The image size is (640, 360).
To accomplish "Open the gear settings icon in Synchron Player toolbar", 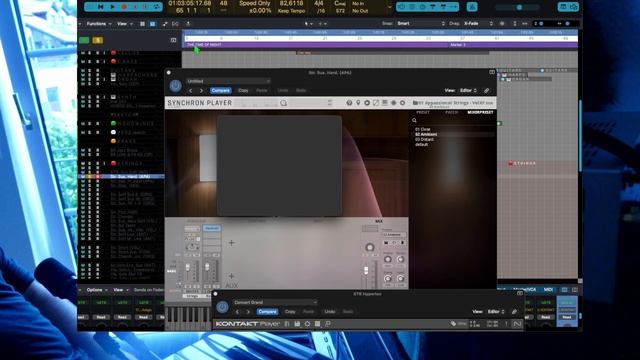I will (x=402, y=103).
